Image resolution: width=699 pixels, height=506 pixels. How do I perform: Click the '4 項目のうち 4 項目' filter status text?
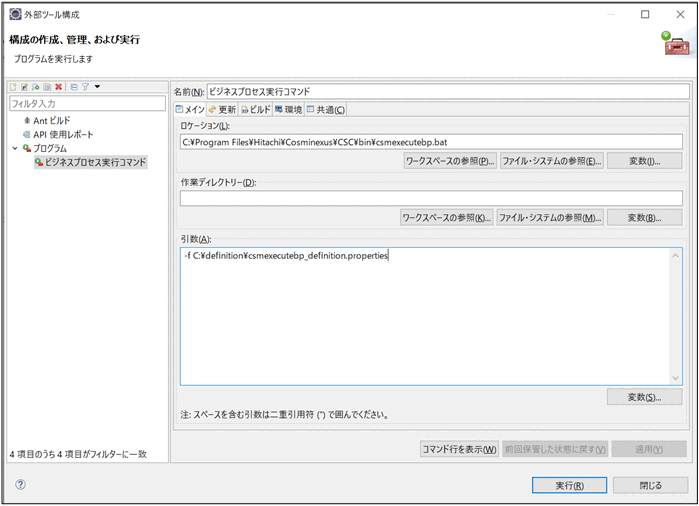click(78, 454)
